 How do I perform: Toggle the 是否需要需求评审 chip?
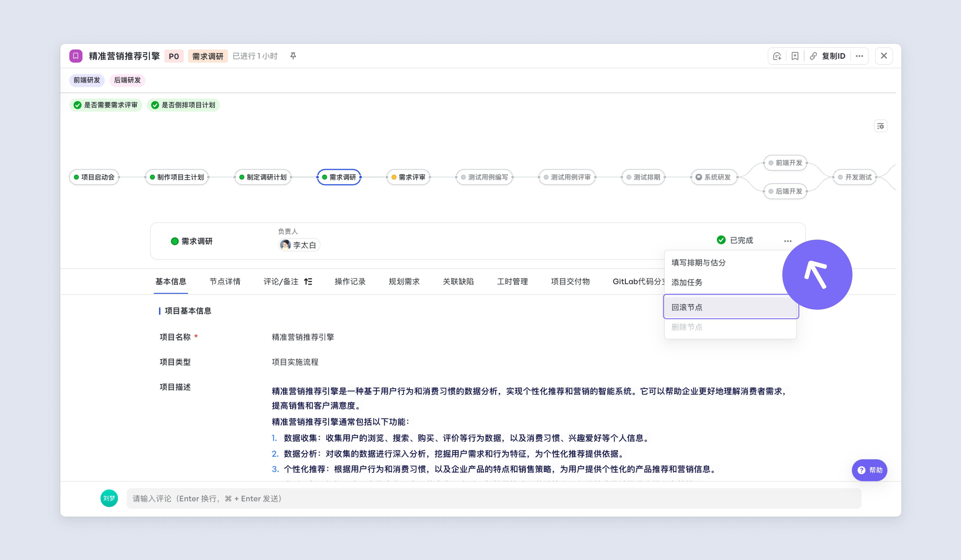click(x=106, y=105)
